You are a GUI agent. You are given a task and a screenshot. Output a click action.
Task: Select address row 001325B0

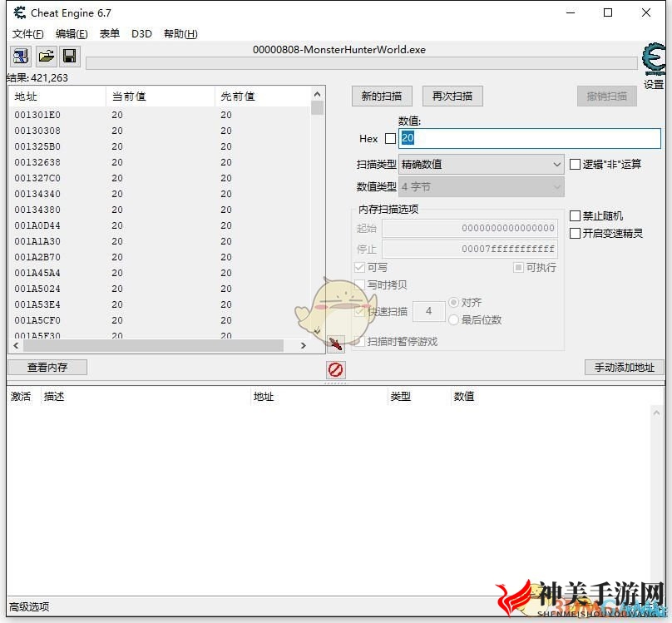point(160,146)
